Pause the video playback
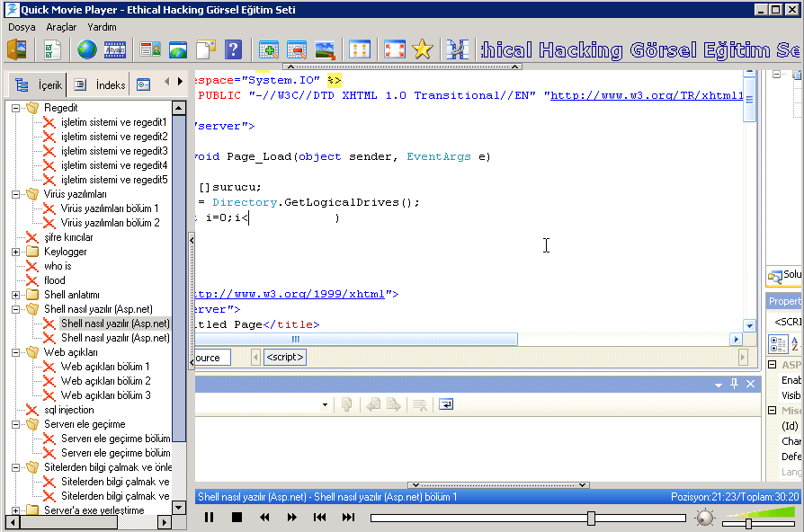This screenshot has width=804, height=532. (x=209, y=518)
